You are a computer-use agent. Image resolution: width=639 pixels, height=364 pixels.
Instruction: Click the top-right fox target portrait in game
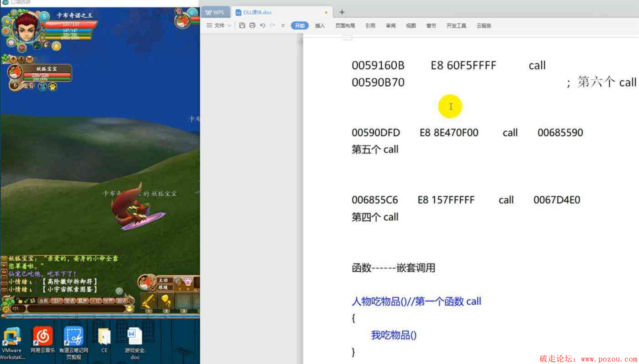pyautogui.click(x=182, y=21)
